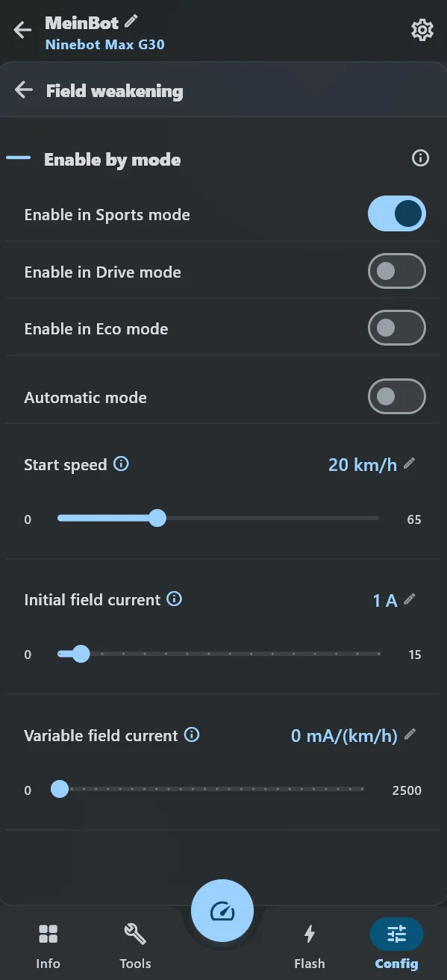Show info for Enable by mode section
This screenshot has height=980, width=447.
click(x=421, y=158)
